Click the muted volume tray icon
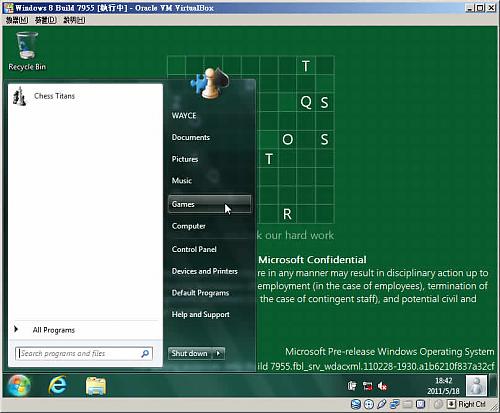Image resolution: width=500 pixels, height=413 pixels. click(382, 386)
